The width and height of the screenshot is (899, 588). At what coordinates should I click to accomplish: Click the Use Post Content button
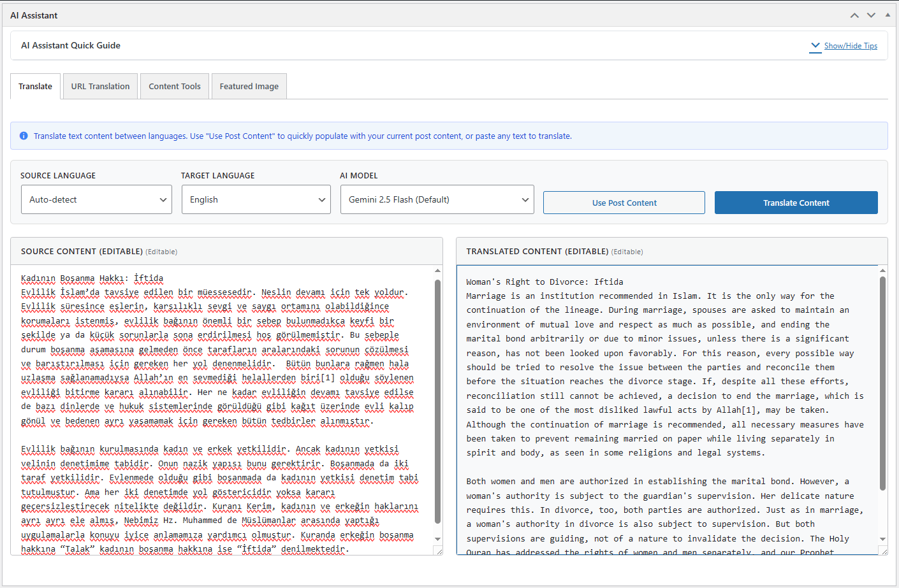coord(624,203)
